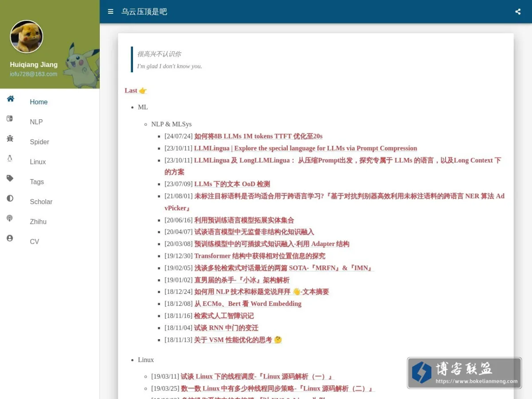Click the Zhihu podcast icon
This screenshot has height=399, width=532.
(10, 218)
